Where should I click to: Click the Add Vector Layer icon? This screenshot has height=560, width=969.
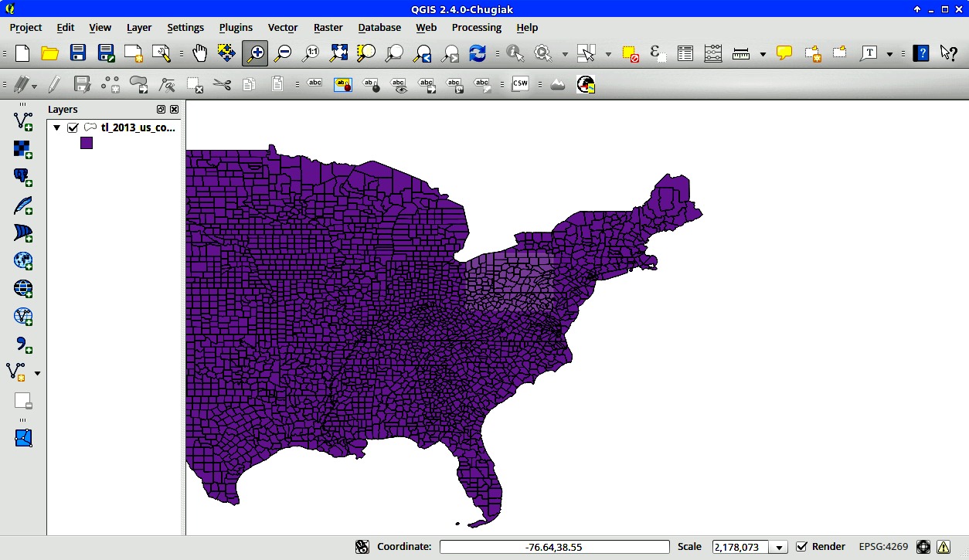[x=23, y=120]
